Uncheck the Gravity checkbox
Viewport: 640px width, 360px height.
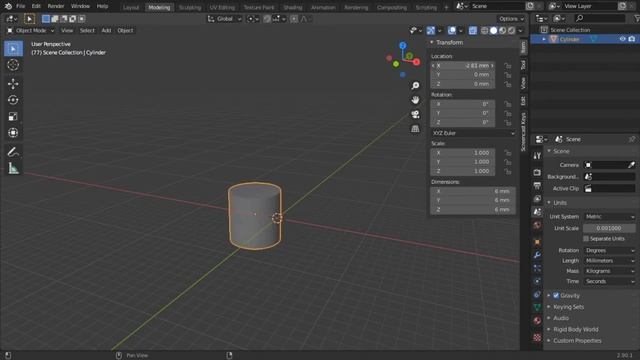[556, 295]
